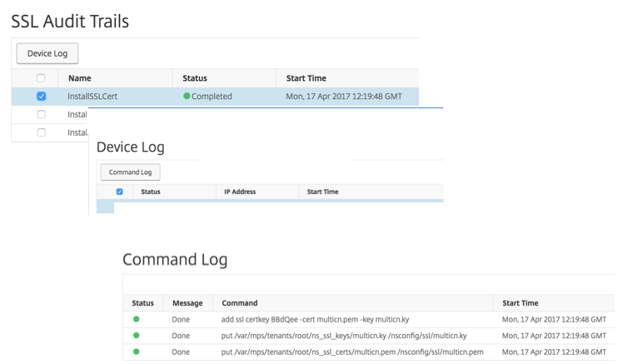Sort by Name column in SSL Audit Trails
This screenshot has height=364, width=628.
[x=80, y=78]
